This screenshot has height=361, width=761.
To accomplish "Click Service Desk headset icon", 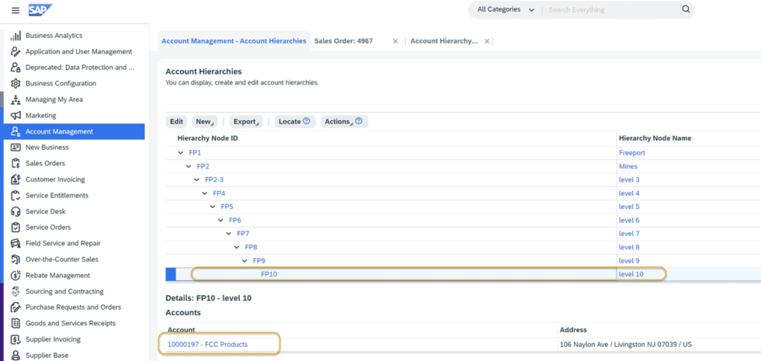I will (16, 212).
